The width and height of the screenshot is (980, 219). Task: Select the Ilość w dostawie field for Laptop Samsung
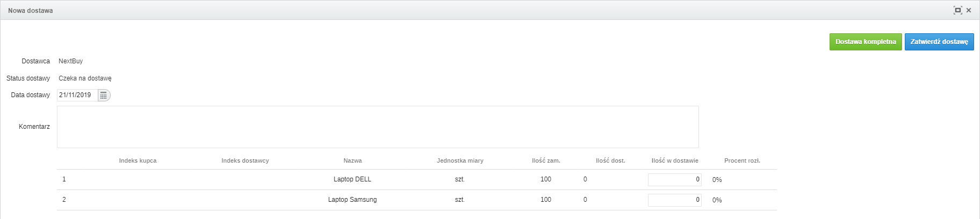click(674, 200)
